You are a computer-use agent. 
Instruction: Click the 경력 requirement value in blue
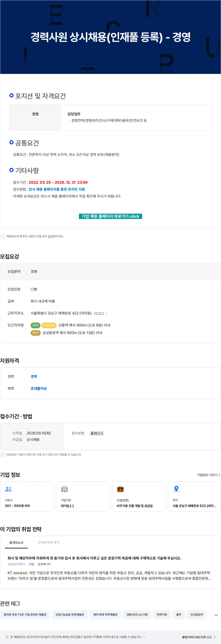34,376
